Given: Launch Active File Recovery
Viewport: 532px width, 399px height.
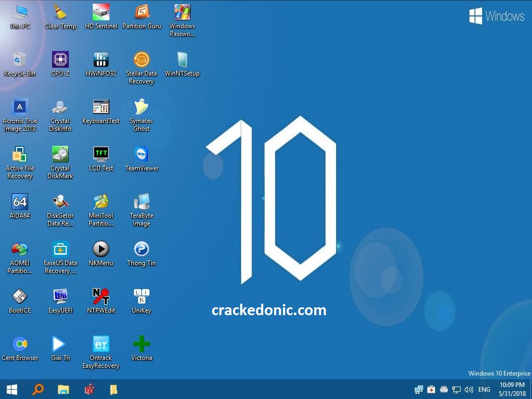Looking at the screenshot, I should click(x=20, y=163).
